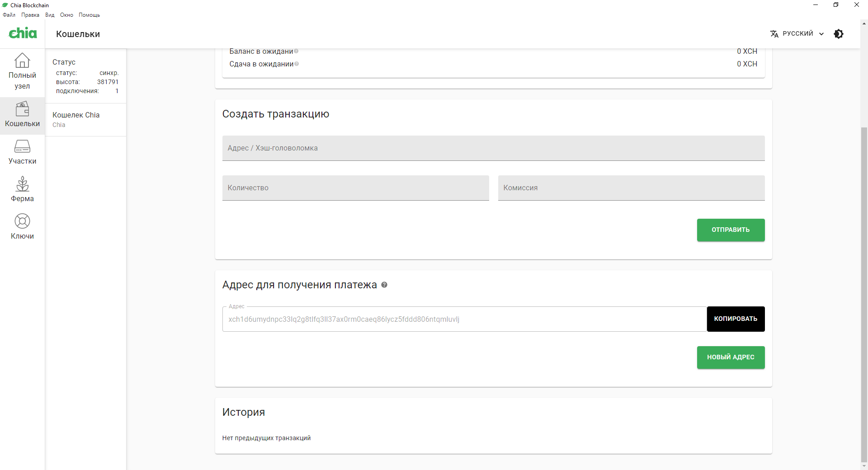Open the Вид menu
Screen dimensions: 868x470
(x=50, y=15)
